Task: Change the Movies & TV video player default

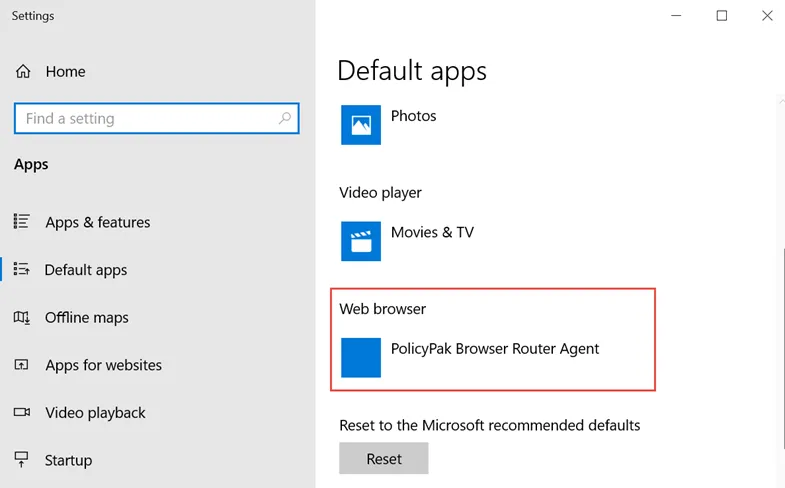Action: point(432,232)
